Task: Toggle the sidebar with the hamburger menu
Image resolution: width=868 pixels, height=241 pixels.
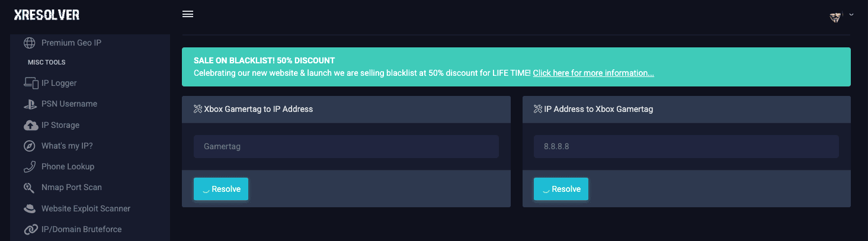Action: coord(188,14)
